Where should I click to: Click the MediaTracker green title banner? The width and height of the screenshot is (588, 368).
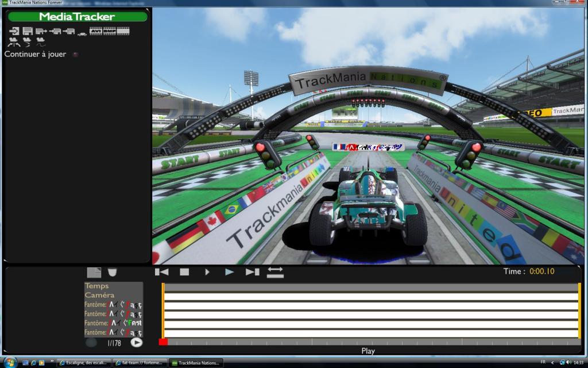[78, 17]
